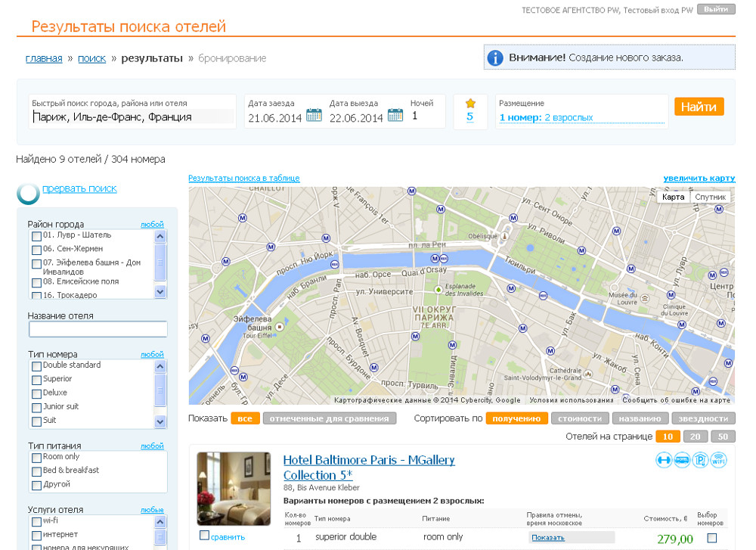Click the Wi-Fi amenity icon for Hotel Baltimore

point(718,460)
